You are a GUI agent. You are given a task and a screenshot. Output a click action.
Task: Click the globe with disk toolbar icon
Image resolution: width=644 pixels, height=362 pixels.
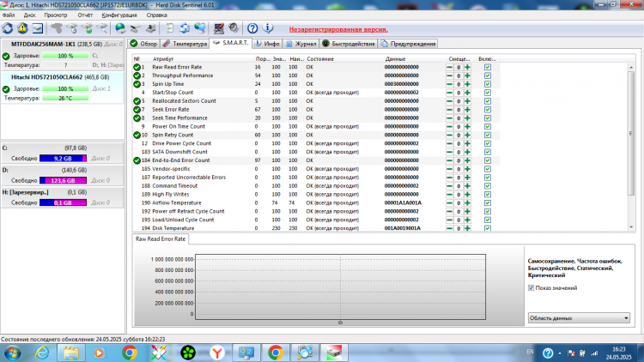[120, 28]
